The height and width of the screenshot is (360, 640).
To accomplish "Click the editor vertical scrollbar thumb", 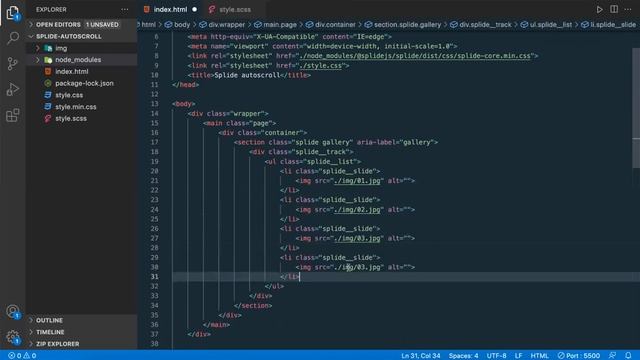I will coord(636,108).
